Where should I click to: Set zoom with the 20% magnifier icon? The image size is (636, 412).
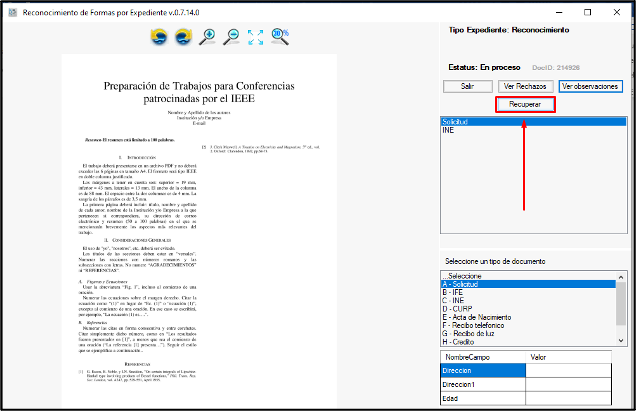(281, 38)
